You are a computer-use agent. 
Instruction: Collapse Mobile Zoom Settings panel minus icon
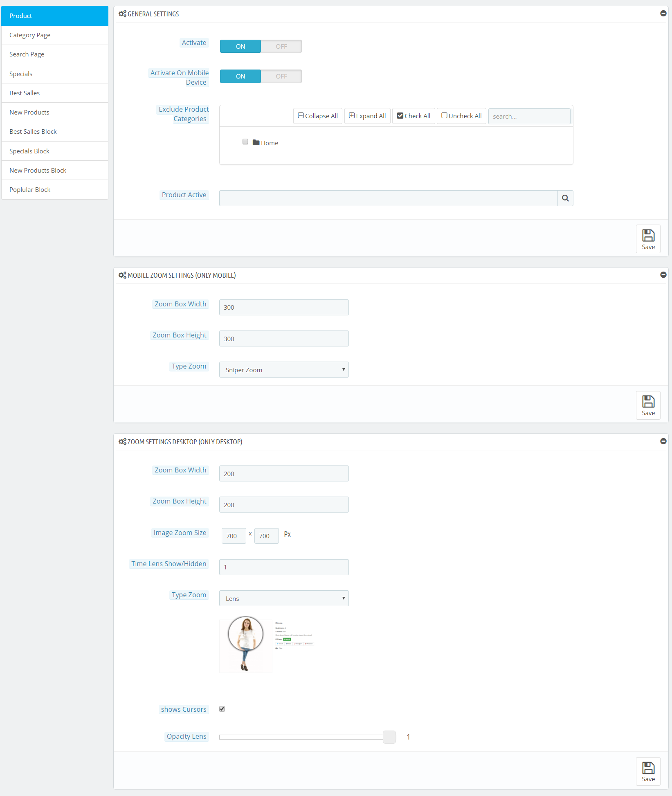[x=663, y=275]
